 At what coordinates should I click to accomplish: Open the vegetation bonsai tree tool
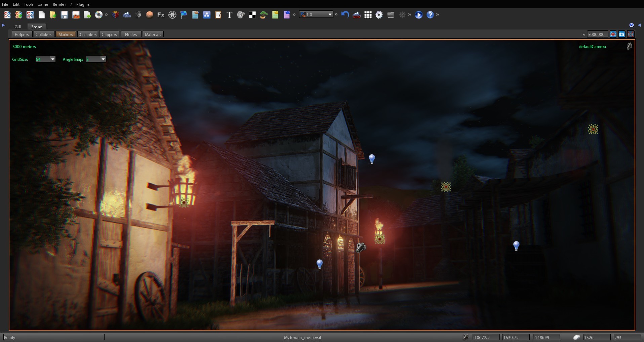(263, 15)
